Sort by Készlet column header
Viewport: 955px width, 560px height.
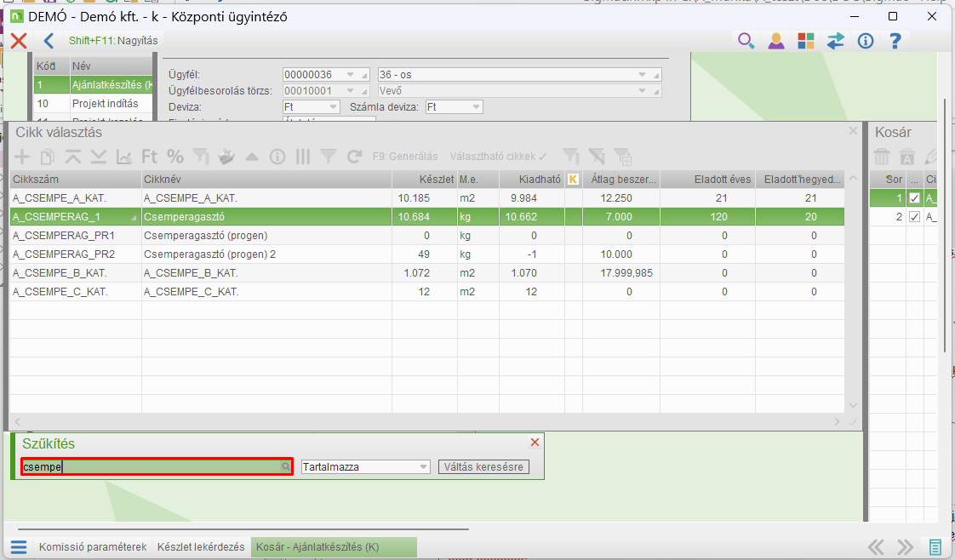(425, 179)
